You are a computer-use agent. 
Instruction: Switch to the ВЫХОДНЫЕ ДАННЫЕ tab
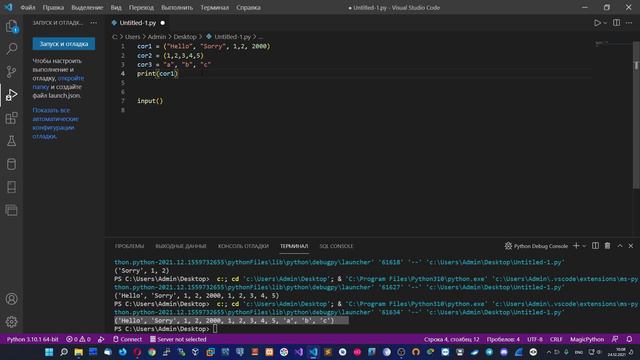181,246
